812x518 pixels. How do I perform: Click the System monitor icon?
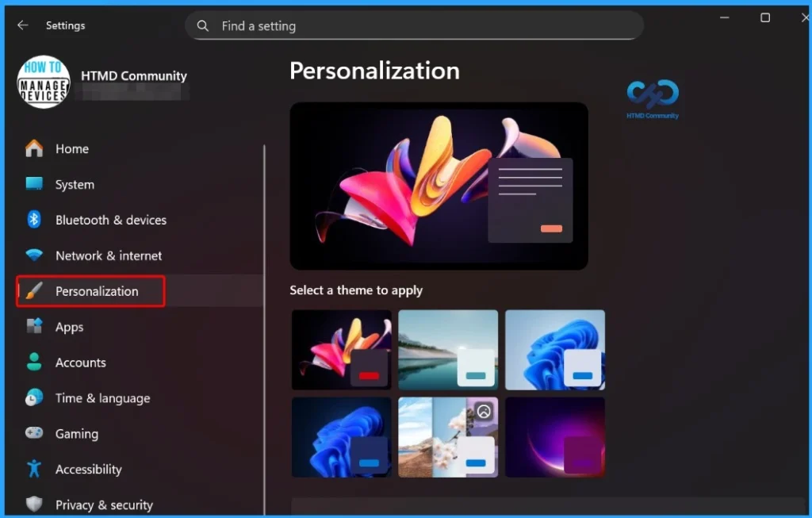[34, 185]
